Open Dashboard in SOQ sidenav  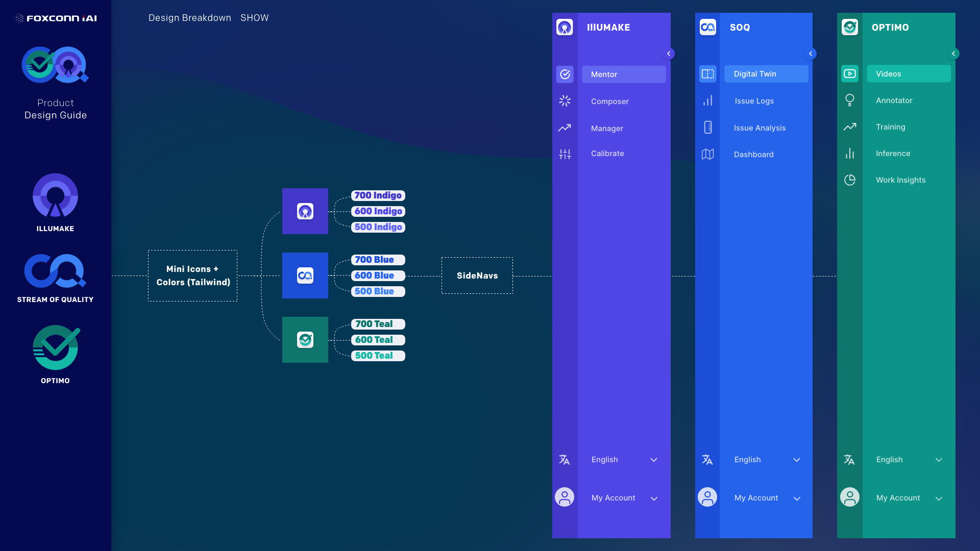click(753, 155)
